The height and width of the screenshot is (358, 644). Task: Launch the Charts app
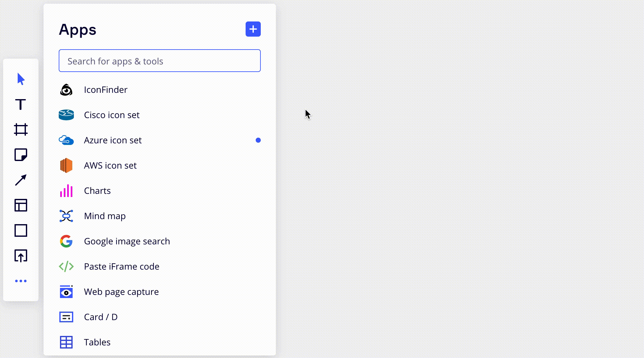(97, 191)
